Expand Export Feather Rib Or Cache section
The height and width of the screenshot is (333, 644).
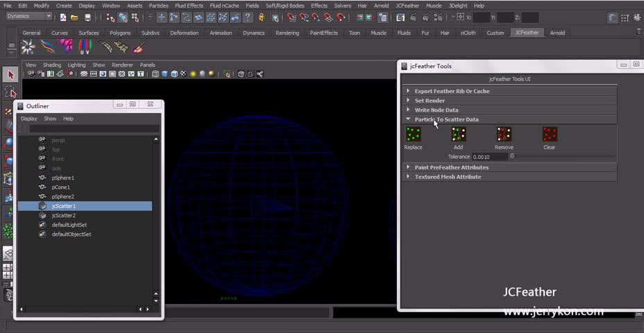[x=452, y=91]
